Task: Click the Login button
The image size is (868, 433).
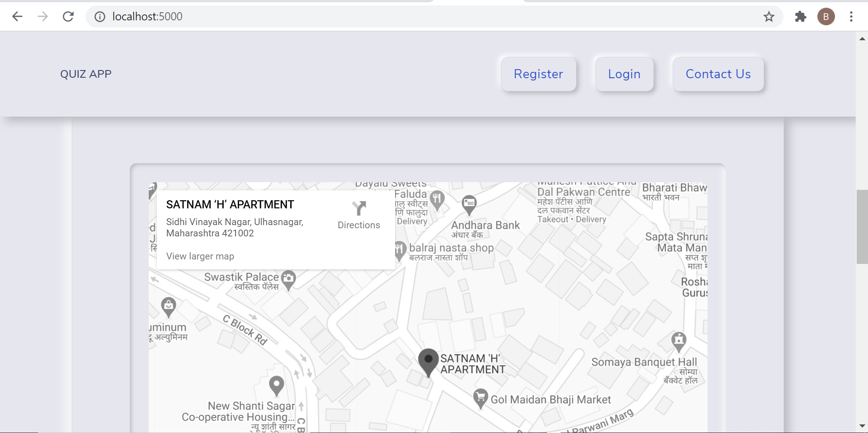Action: (x=624, y=74)
